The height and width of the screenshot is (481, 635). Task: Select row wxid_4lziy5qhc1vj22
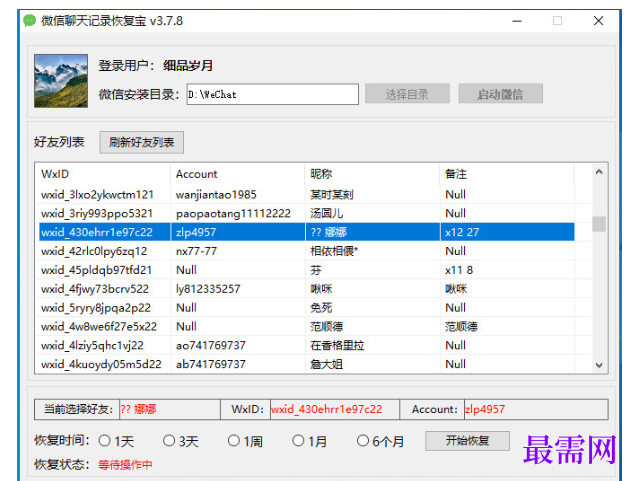click(307, 345)
